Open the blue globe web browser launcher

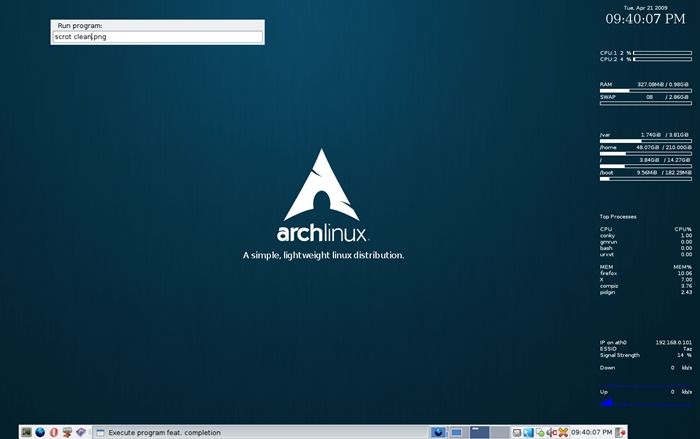pyautogui.click(x=40, y=432)
